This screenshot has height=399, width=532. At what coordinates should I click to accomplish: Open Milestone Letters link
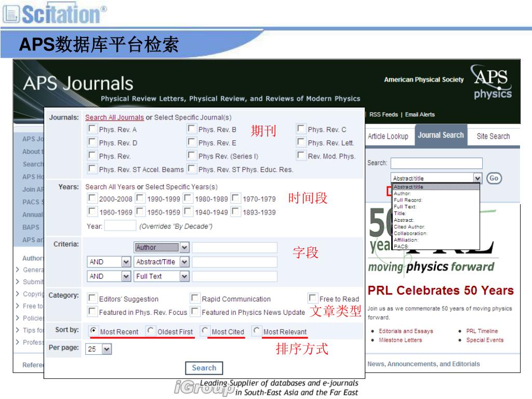(401, 340)
